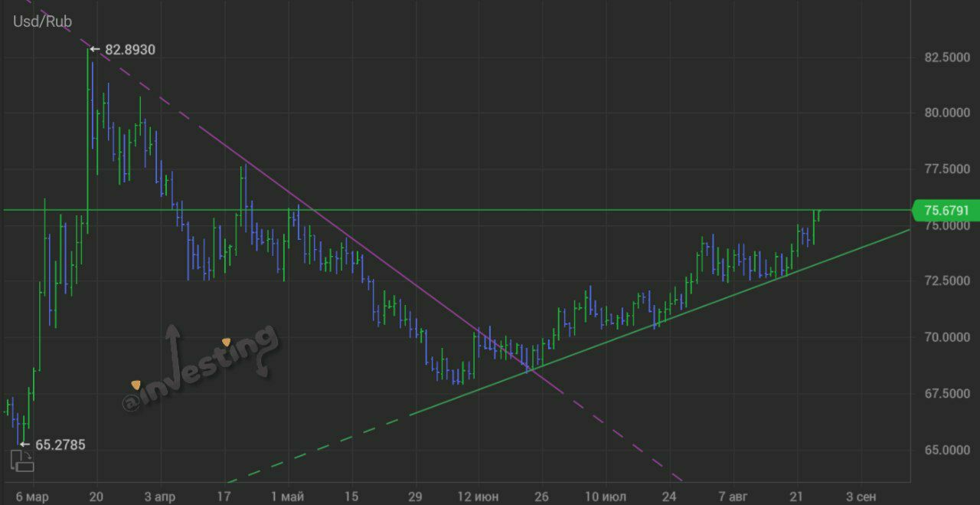Click the '20' date label after 6 мар

click(x=96, y=497)
